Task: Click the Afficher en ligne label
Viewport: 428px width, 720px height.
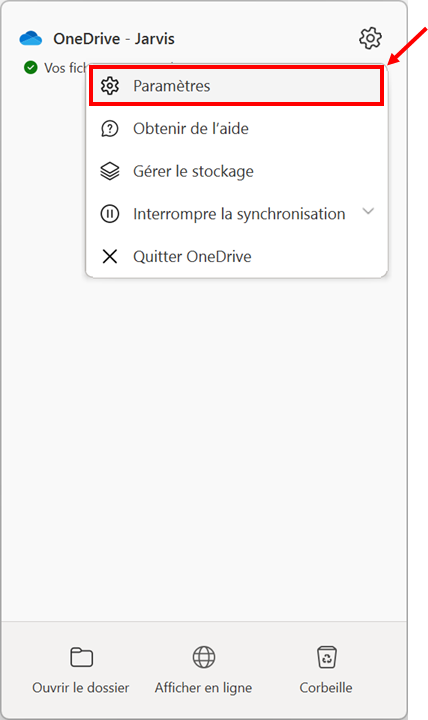Action: coord(203,687)
